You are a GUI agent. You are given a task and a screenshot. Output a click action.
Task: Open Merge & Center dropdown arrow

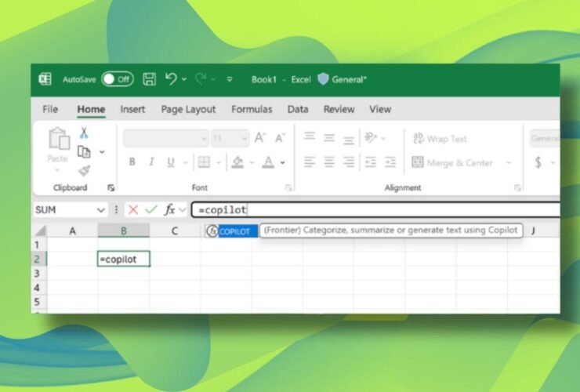(x=509, y=162)
